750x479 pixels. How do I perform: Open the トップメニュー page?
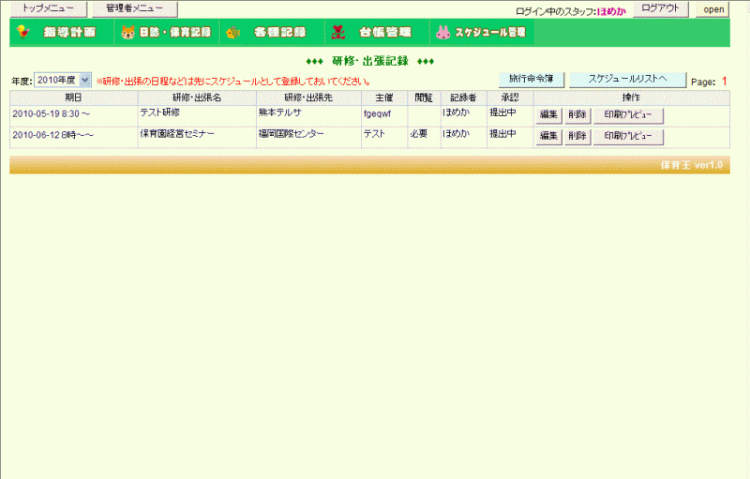47,9
